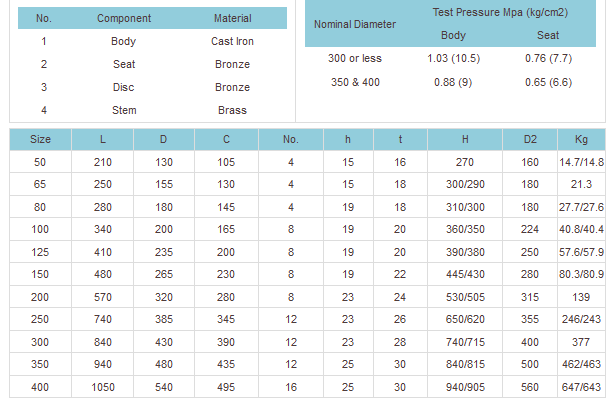The image size is (611, 402).
Task: Click the Kg column header
Action: point(581,139)
